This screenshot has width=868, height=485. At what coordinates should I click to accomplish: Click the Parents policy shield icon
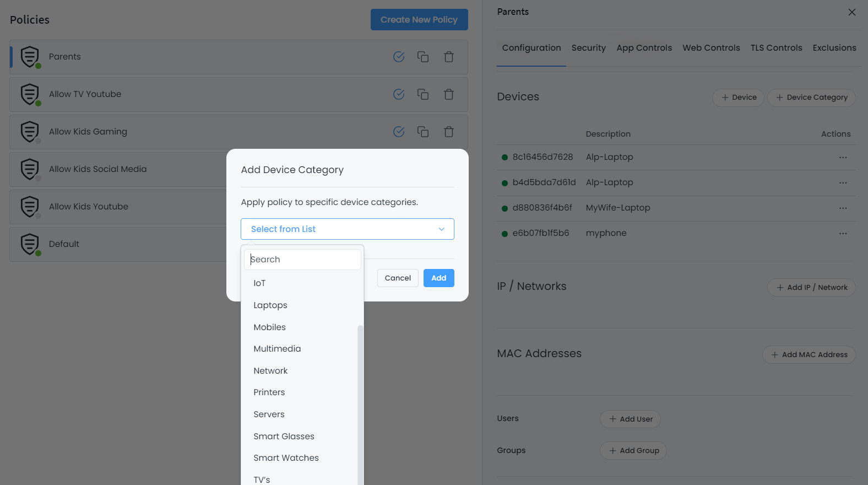(30, 57)
